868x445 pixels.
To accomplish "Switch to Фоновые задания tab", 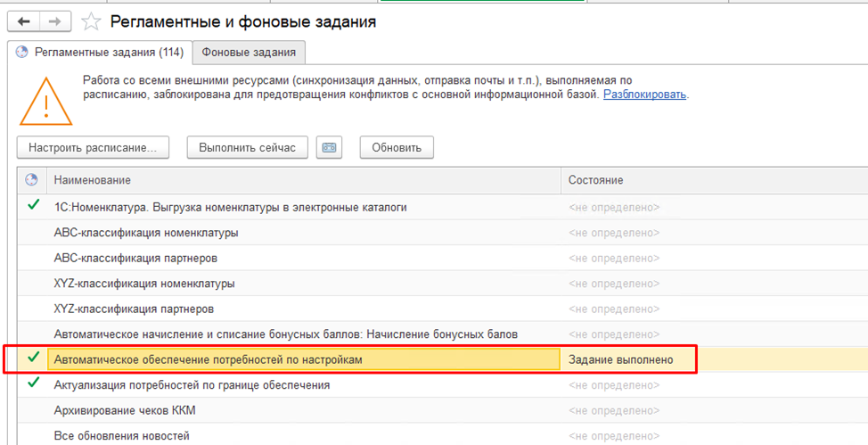I will click(x=249, y=52).
